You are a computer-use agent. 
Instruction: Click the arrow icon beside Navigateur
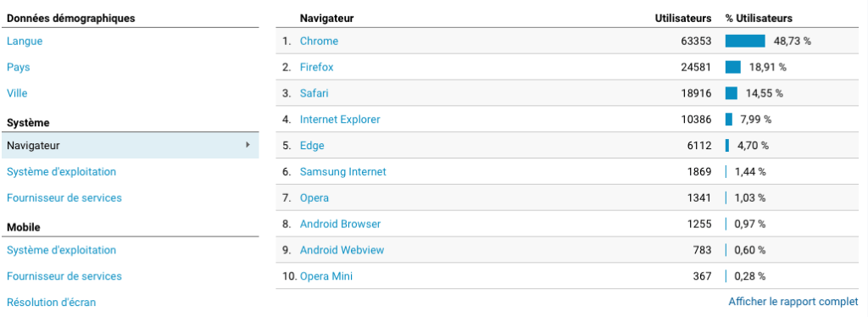pyautogui.click(x=248, y=145)
